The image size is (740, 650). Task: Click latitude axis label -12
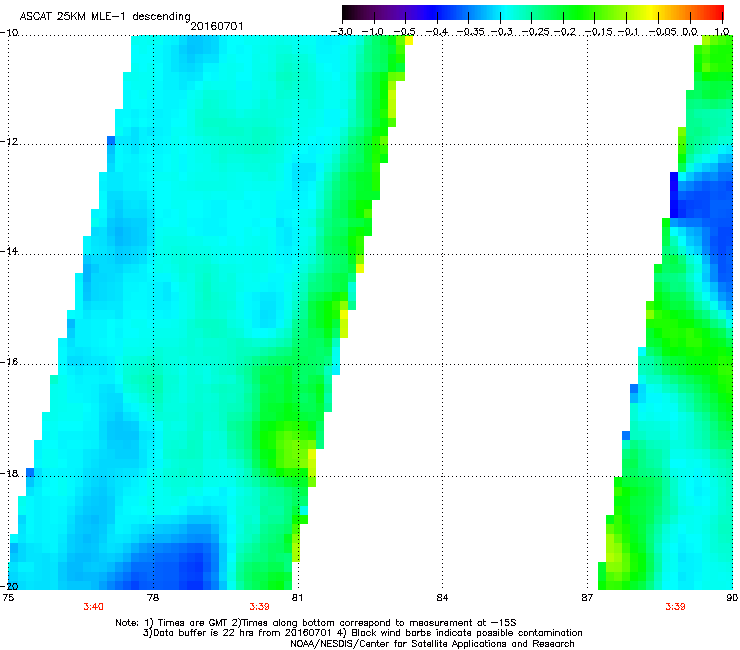coord(9,142)
